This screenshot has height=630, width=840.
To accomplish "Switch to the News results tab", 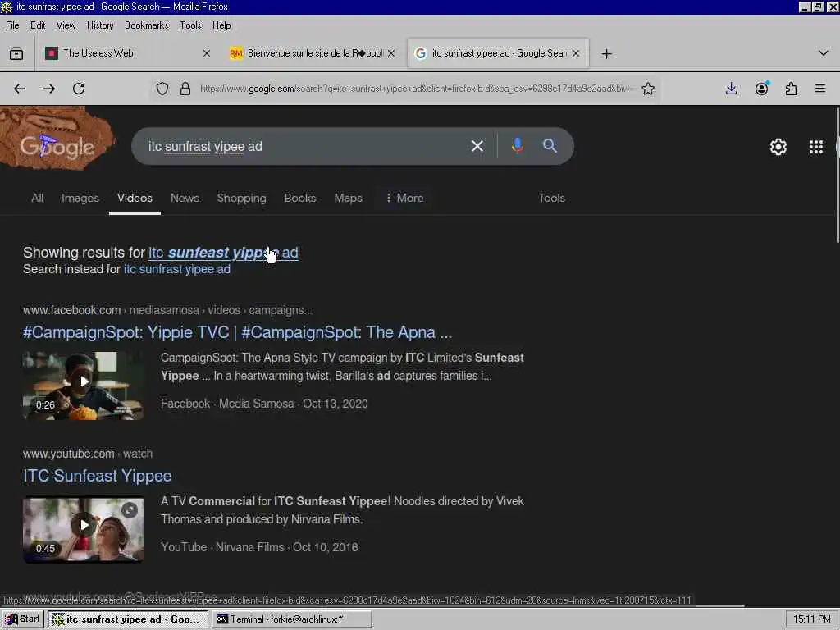I will (185, 199).
